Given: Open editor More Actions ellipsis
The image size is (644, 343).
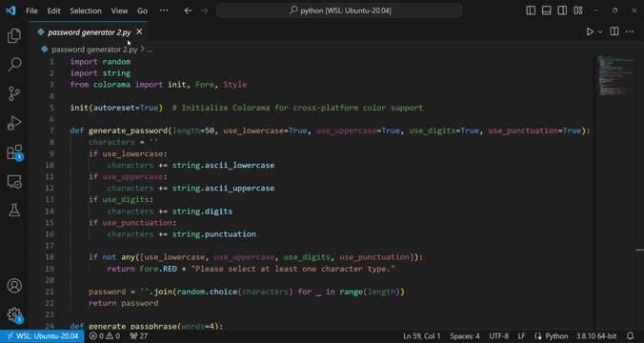Looking at the screenshot, I should click(630, 31).
